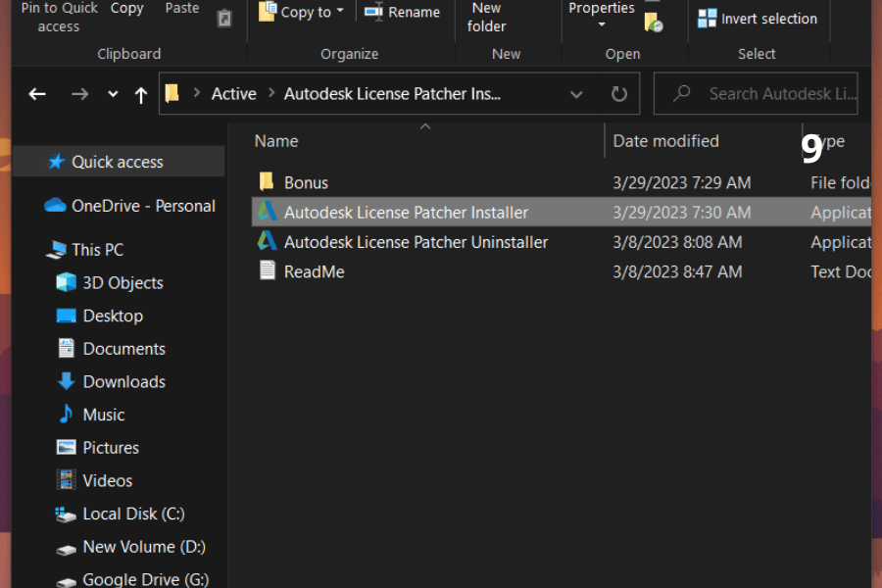This screenshot has width=882, height=588.
Task: Open the Copy to dropdown
Action: pos(302,12)
